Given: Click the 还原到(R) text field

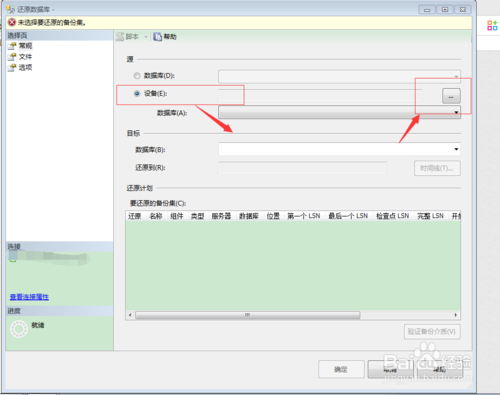Looking at the screenshot, I should [302, 168].
